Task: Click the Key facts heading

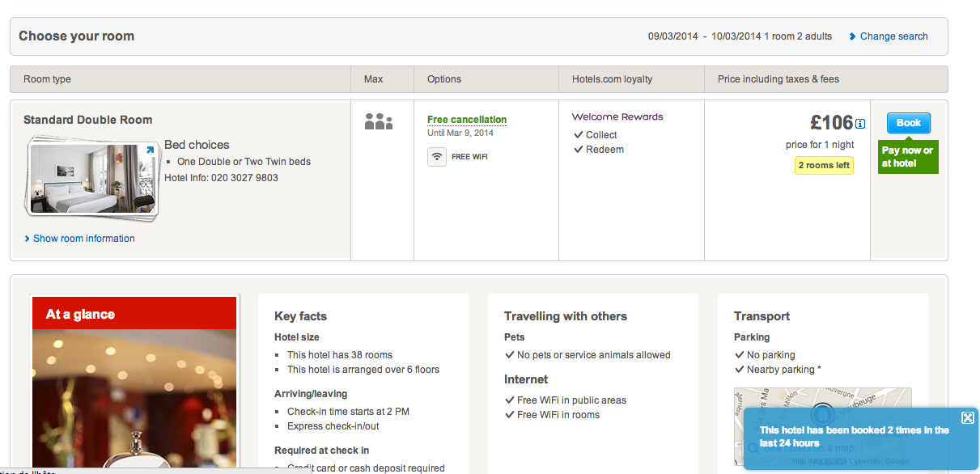Action: click(x=300, y=316)
